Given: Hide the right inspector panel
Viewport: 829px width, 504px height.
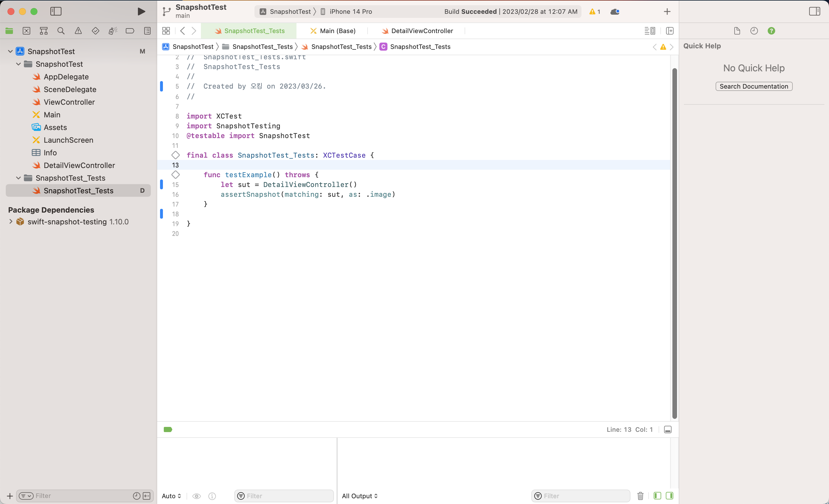Looking at the screenshot, I should point(814,12).
